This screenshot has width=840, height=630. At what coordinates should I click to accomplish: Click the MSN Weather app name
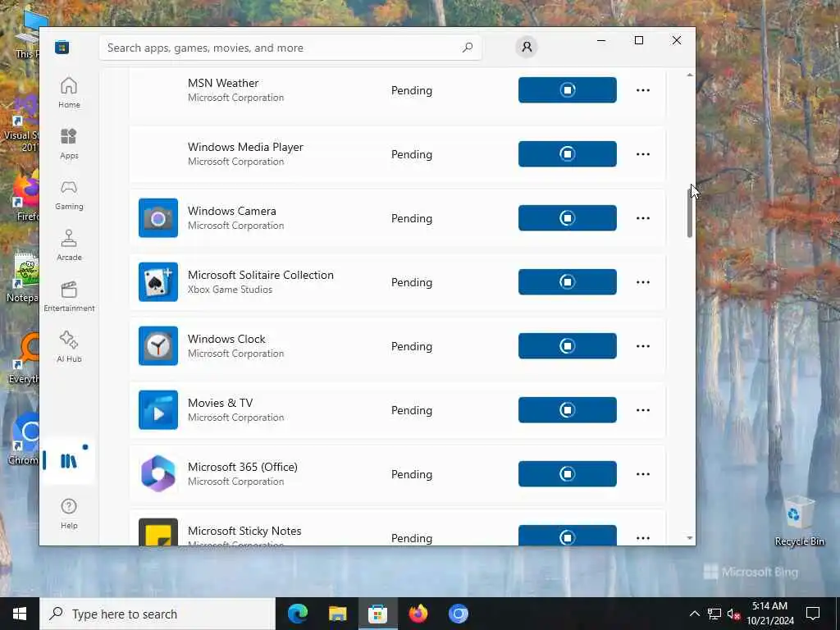pos(223,83)
